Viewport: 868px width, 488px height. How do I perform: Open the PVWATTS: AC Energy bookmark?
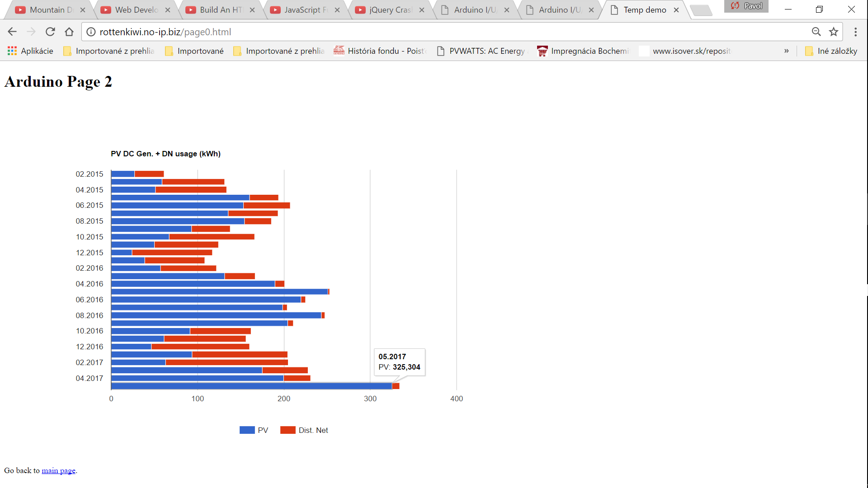tap(482, 51)
